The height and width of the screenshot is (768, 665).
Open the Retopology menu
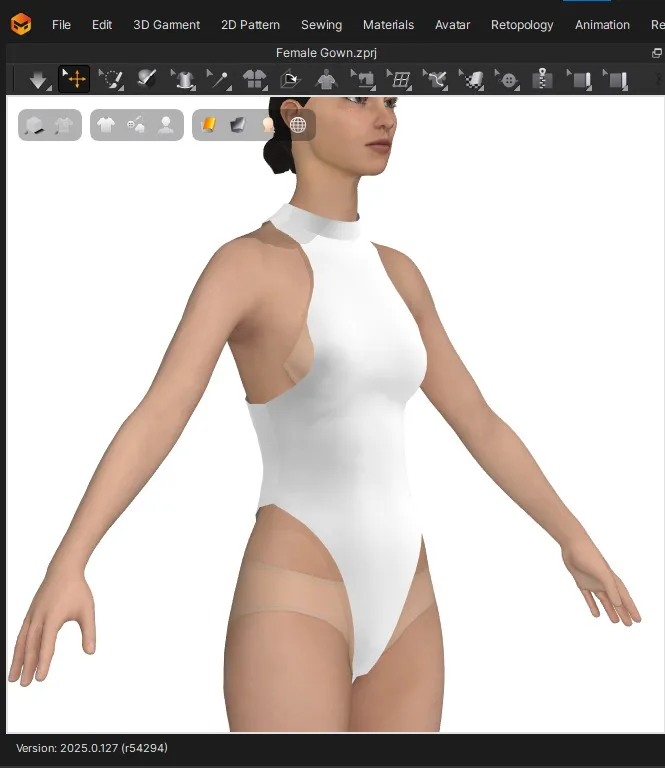[522, 25]
